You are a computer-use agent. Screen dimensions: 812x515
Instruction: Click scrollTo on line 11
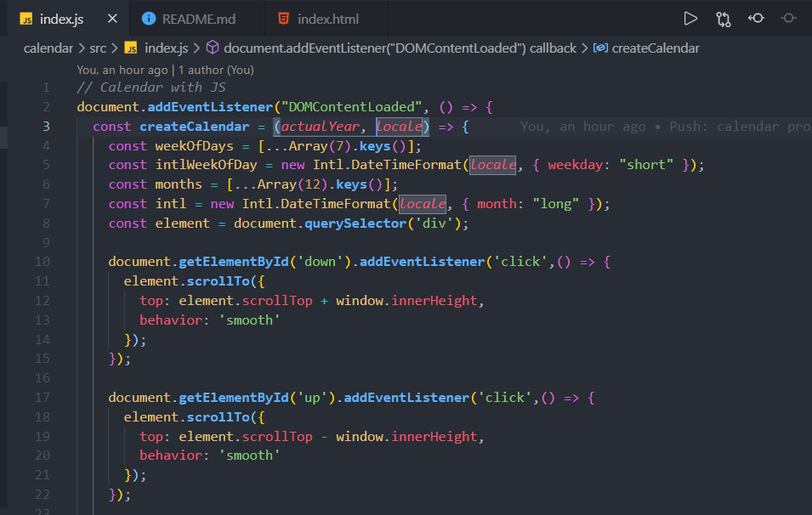click(219, 281)
